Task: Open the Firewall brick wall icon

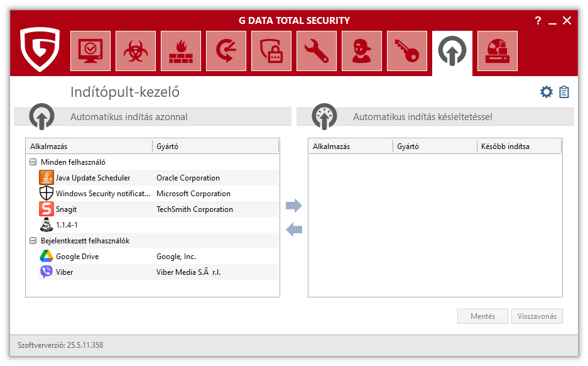Action: tap(181, 51)
